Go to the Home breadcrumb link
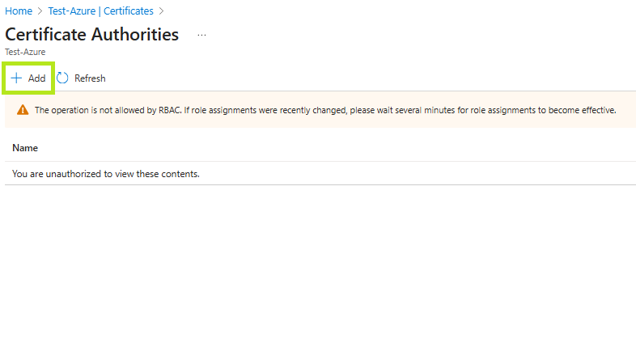Image resolution: width=636 pixels, height=364 pixels. tap(19, 11)
